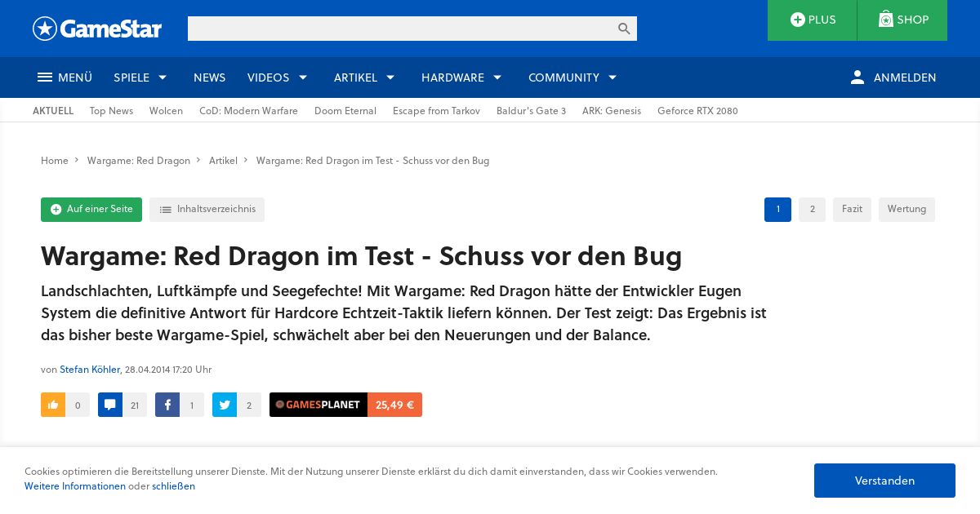Click the Facebook share count 1

[192, 405]
